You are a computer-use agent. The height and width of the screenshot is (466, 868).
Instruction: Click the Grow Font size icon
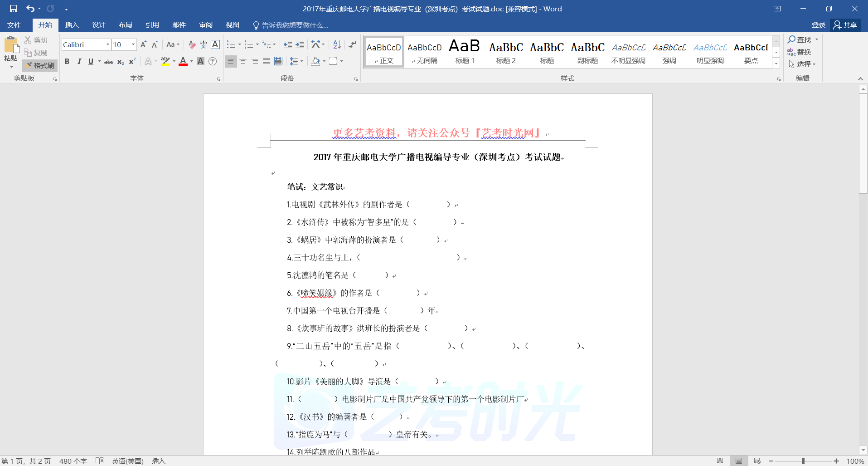point(143,44)
